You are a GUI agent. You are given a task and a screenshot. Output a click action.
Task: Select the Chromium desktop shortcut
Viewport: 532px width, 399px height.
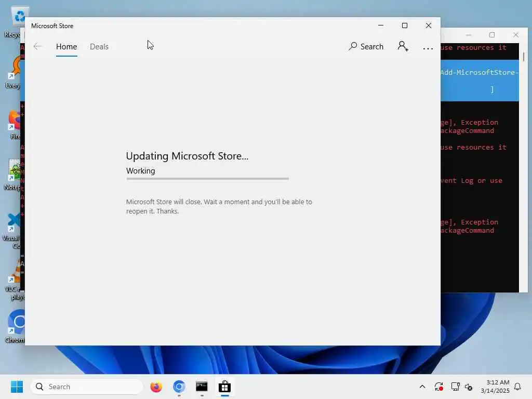pyautogui.click(x=14, y=326)
